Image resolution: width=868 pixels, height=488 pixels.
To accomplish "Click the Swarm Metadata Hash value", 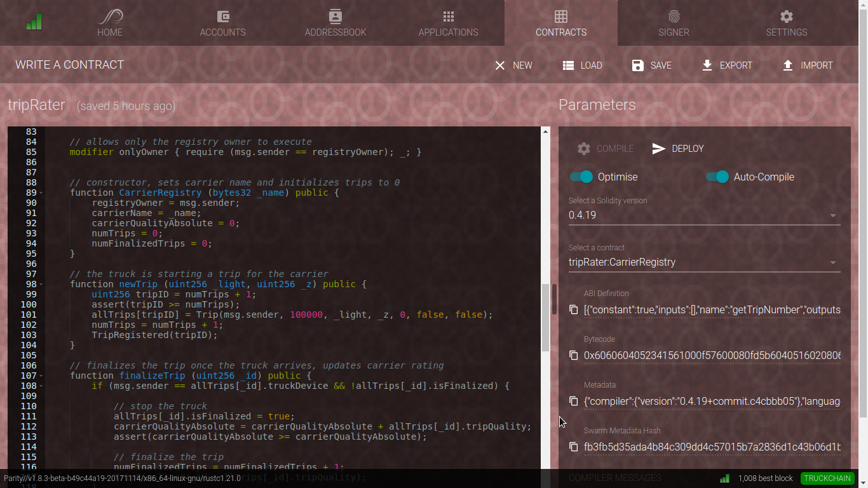I will click(x=712, y=447).
